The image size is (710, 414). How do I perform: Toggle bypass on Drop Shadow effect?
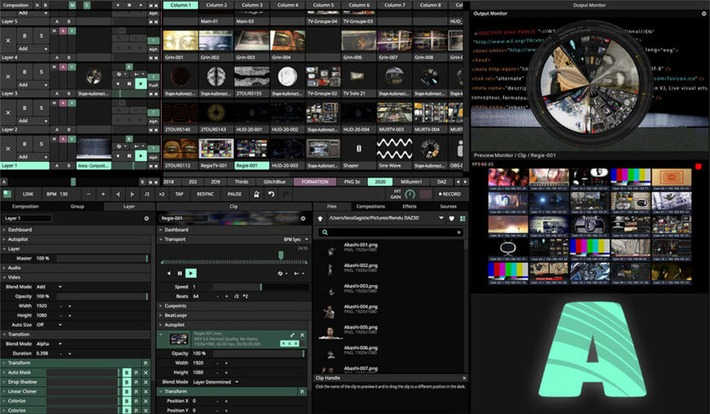pyautogui.click(x=127, y=382)
